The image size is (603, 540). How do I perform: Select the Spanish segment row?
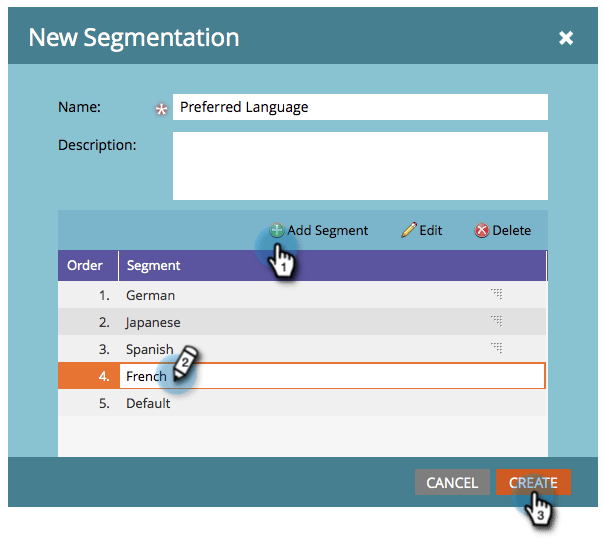[300, 349]
